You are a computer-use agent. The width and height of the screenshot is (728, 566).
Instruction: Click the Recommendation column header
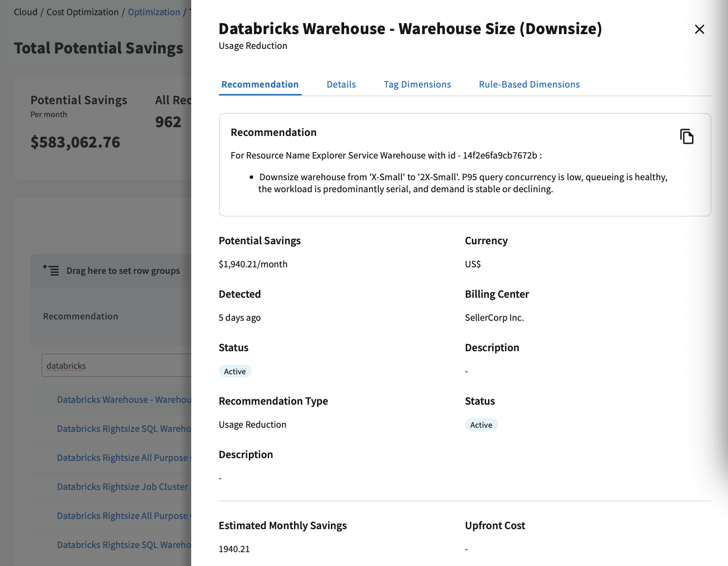coord(81,316)
